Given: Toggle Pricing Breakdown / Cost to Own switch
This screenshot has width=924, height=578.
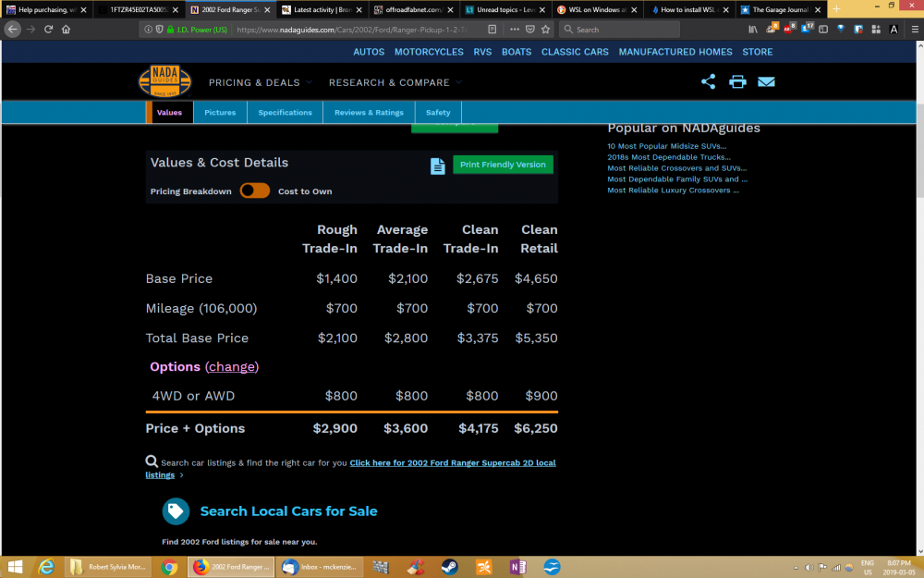Looking at the screenshot, I should click(x=255, y=191).
